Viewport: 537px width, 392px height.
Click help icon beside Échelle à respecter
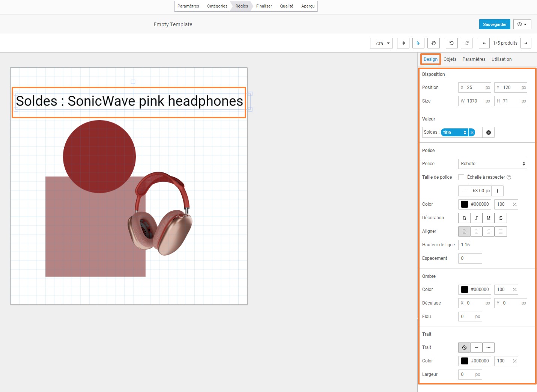[509, 177]
